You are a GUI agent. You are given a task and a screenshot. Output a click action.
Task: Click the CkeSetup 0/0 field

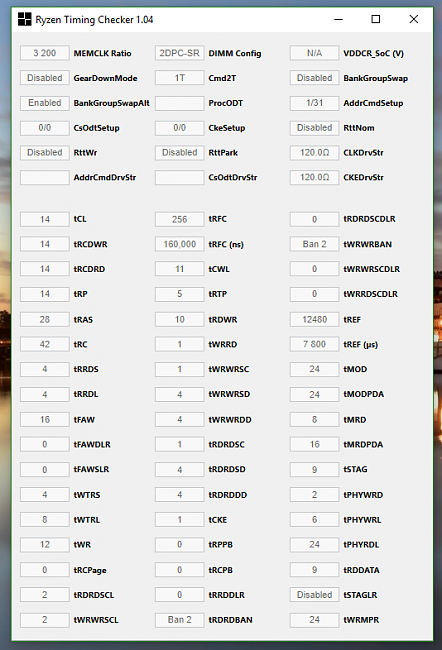click(180, 128)
